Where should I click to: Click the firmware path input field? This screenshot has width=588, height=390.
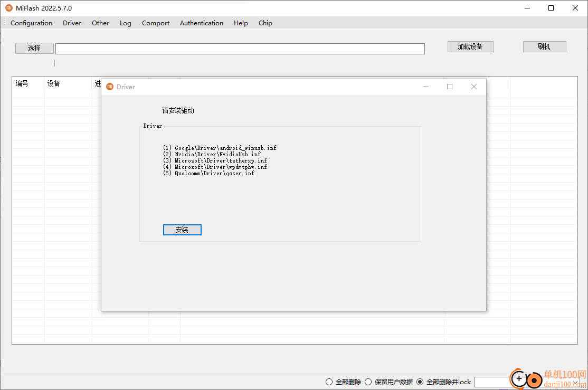(240, 49)
